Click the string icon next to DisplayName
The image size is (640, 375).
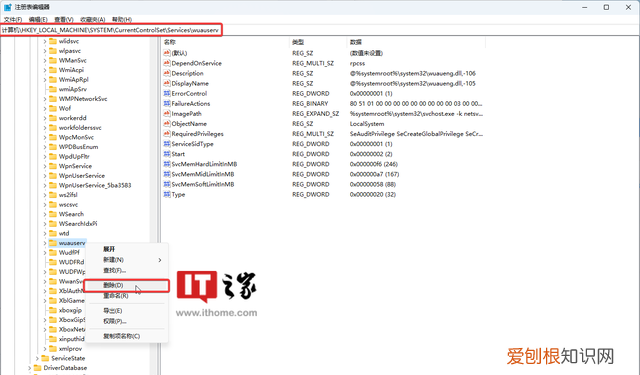click(x=167, y=83)
